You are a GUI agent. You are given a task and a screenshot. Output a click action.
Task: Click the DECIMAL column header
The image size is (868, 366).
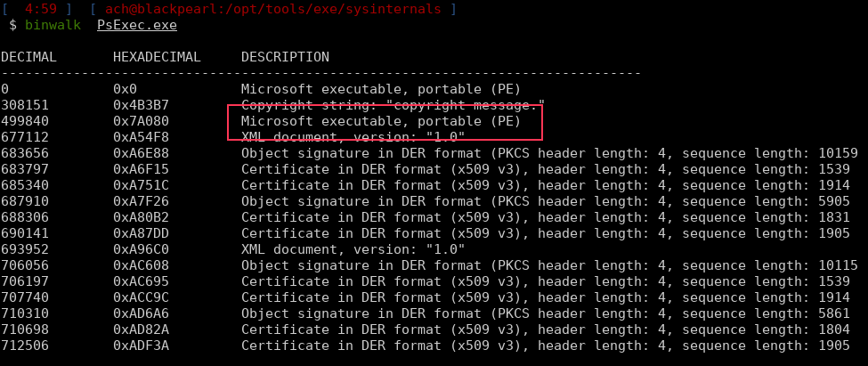[x=28, y=57]
